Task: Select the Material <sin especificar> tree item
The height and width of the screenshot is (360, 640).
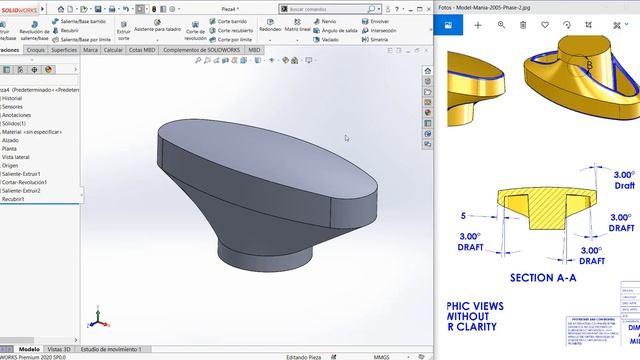Action: point(31,132)
